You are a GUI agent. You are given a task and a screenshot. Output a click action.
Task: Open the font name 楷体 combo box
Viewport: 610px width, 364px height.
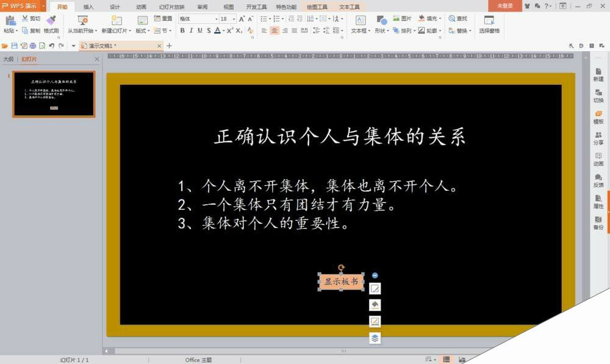click(198, 19)
